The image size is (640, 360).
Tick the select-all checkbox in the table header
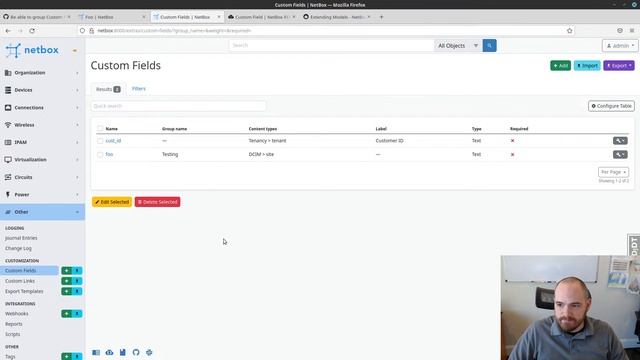point(100,129)
